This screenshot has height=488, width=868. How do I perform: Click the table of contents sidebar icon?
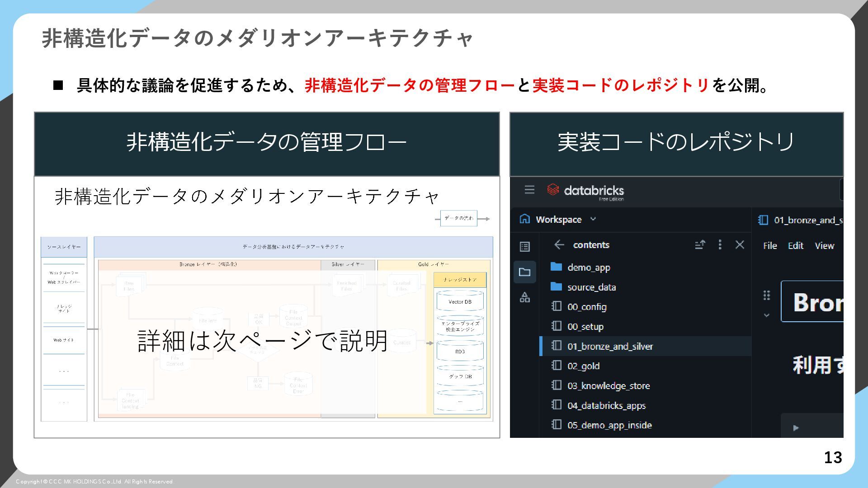pyautogui.click(x=524, y=247)
